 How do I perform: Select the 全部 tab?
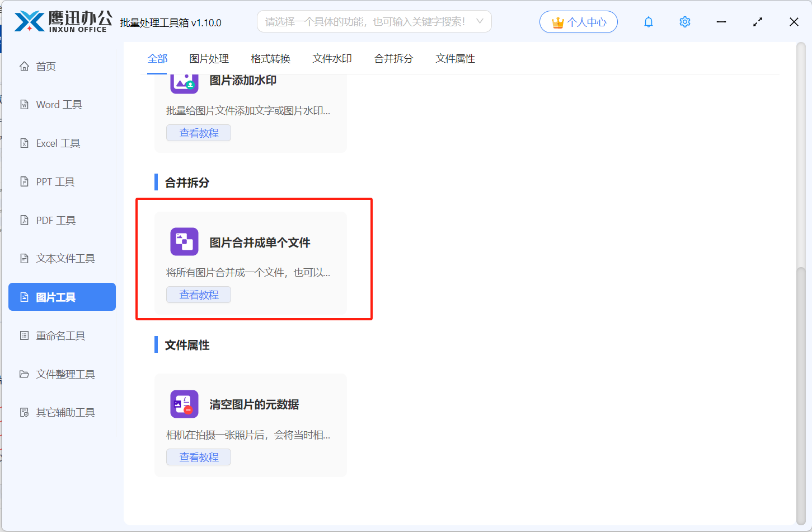(157, 58)
